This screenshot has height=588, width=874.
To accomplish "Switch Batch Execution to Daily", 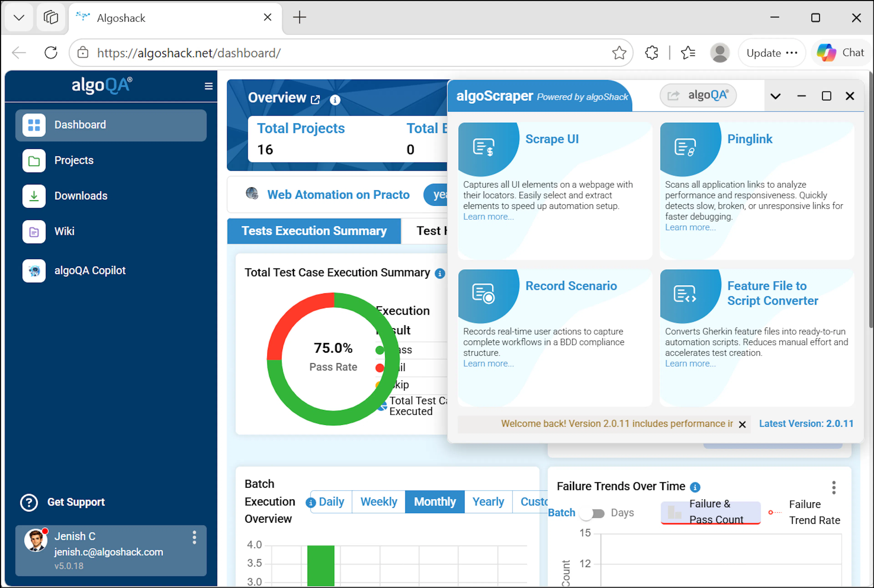I will click(x=331, y=502).
